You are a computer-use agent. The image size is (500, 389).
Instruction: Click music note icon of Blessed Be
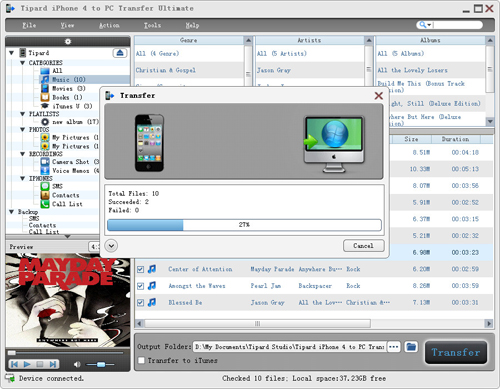tap(152, 302)
